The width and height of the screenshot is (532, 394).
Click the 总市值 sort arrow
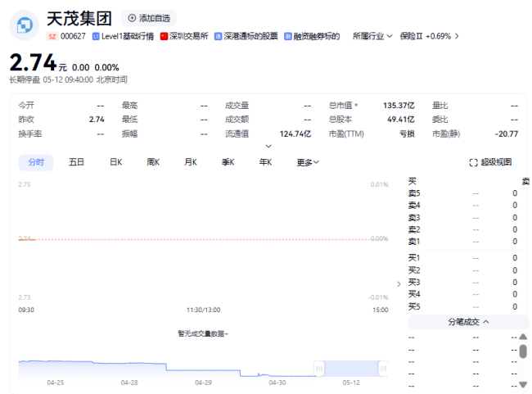click(x=356, y=106)
